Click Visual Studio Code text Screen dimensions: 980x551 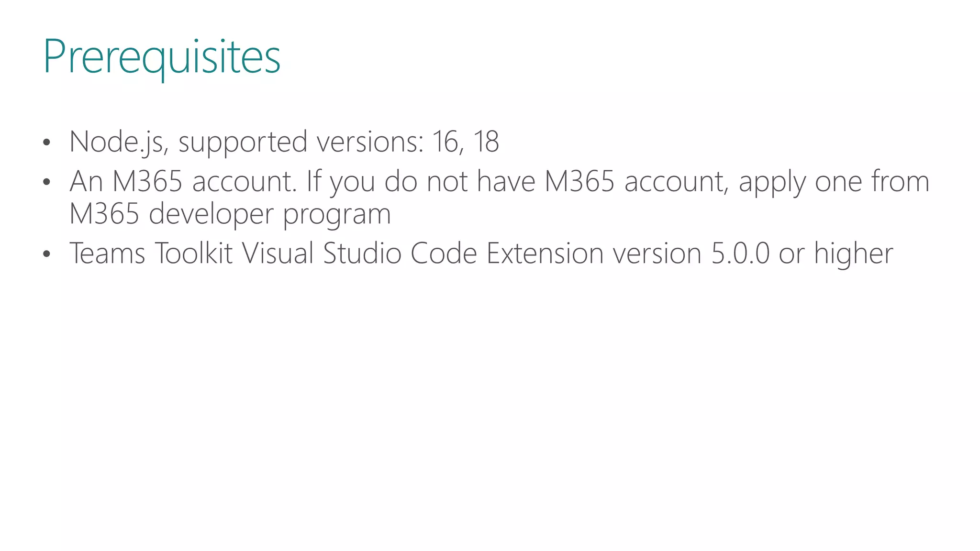click(x=359, y=253)
